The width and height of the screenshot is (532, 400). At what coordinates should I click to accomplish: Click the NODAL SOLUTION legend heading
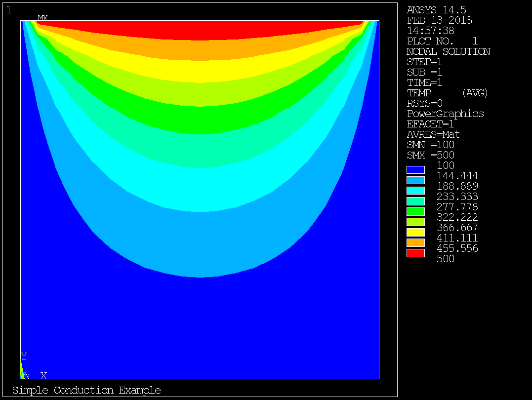pos(448,51)
